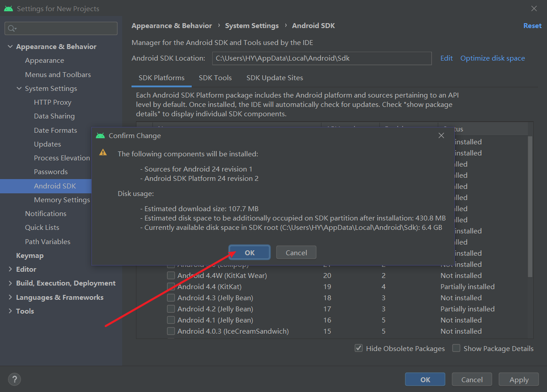Confirm installation with OK in Confirm Change dialog
Viewport: 547px width, 392px height.
250,253
